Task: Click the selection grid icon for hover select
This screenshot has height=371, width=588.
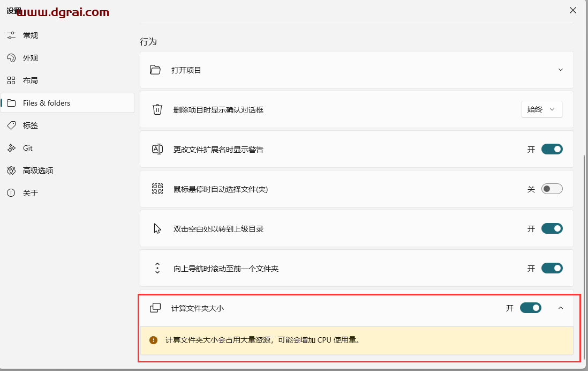Action: pos(157,189)
